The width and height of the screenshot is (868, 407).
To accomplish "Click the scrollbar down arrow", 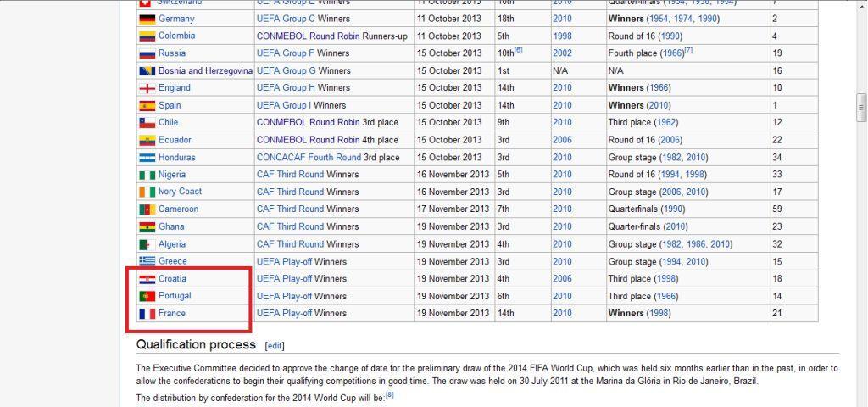I will click(861, 400).
